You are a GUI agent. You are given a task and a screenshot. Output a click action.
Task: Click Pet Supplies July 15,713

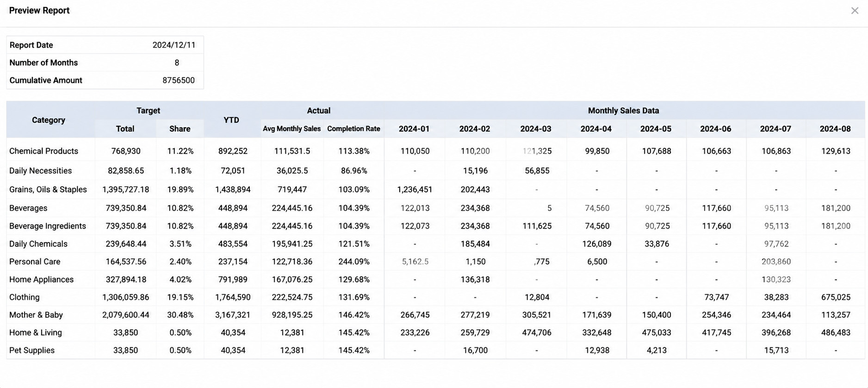click(x=776, y=350)
